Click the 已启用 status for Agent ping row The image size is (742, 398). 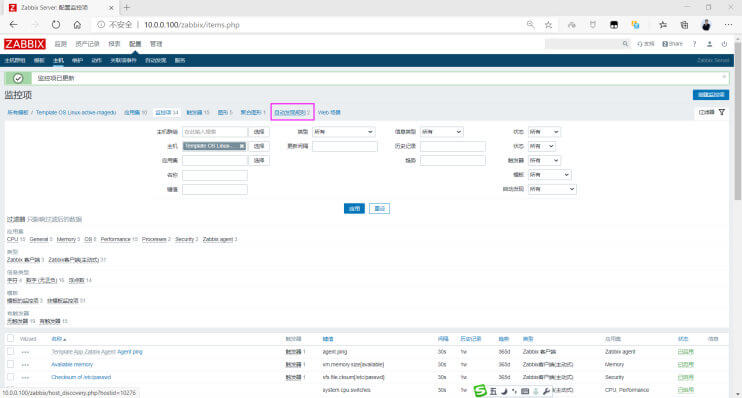point(685,352)
